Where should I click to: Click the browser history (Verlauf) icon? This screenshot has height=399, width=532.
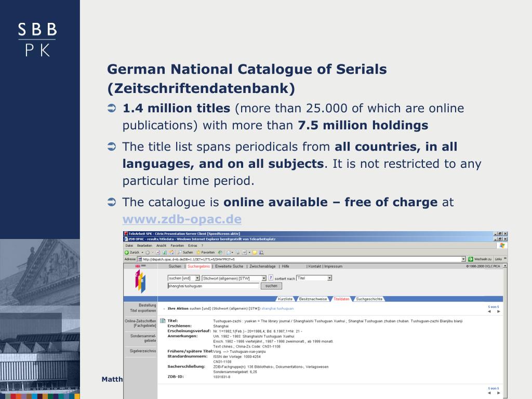[x=220, y=252]
